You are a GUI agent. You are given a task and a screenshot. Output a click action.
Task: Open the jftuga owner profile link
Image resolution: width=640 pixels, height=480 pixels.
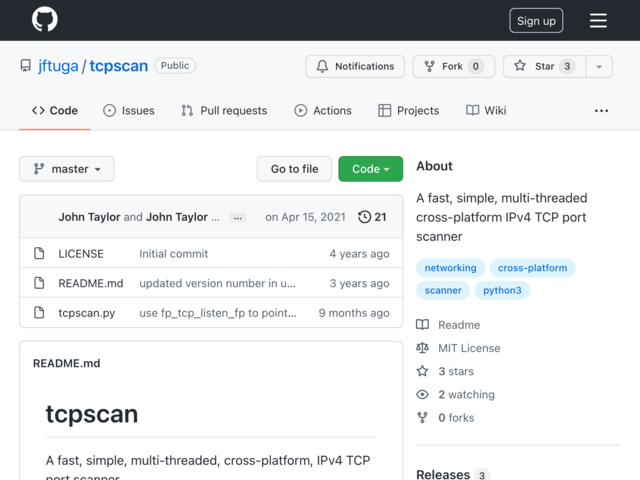(58, 66)
